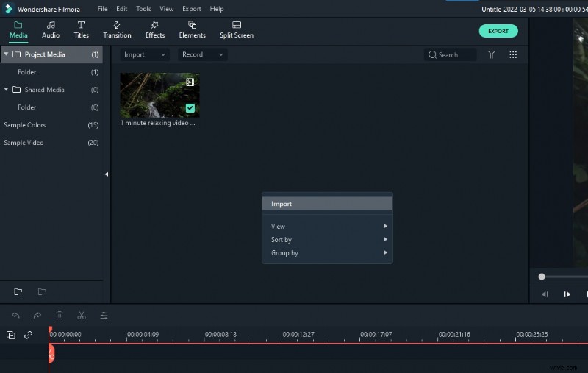Click the redo arrow in timeline toolbar
The image size is (588, 373).
click(37, 316)
